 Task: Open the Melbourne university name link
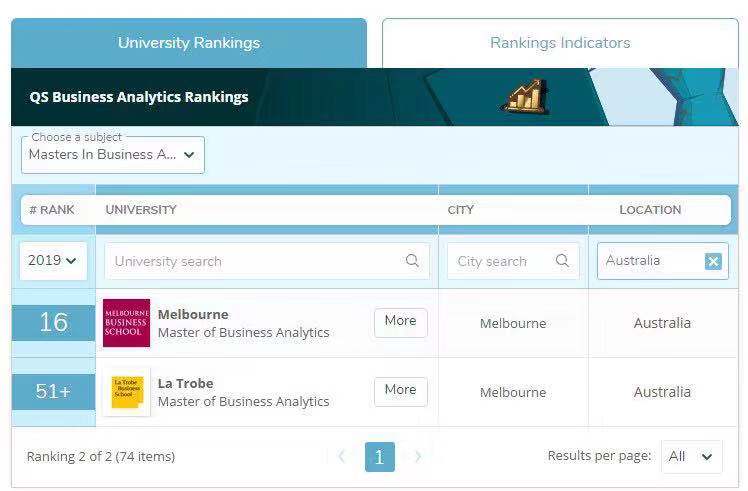193,314
